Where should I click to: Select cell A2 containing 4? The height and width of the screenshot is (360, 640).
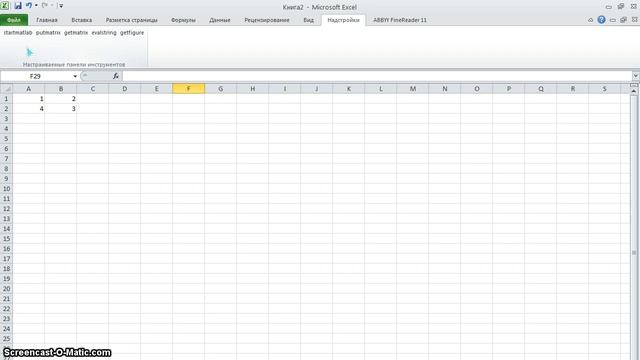(29, 109)
